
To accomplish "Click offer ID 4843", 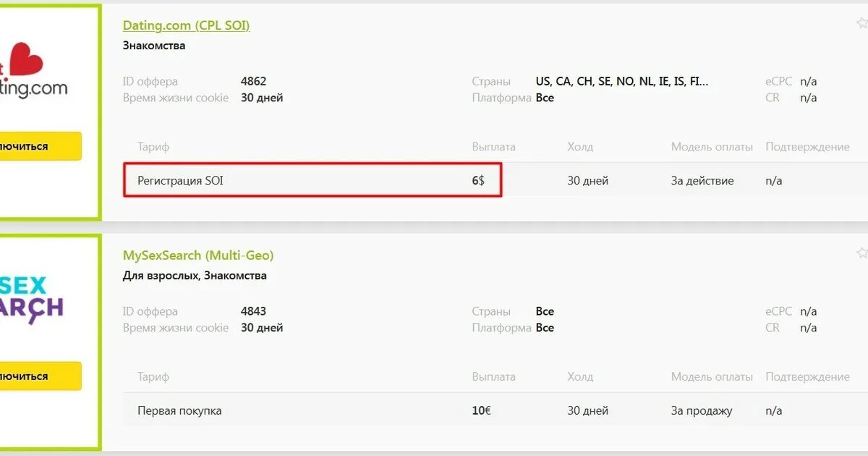I will point(253,312).
